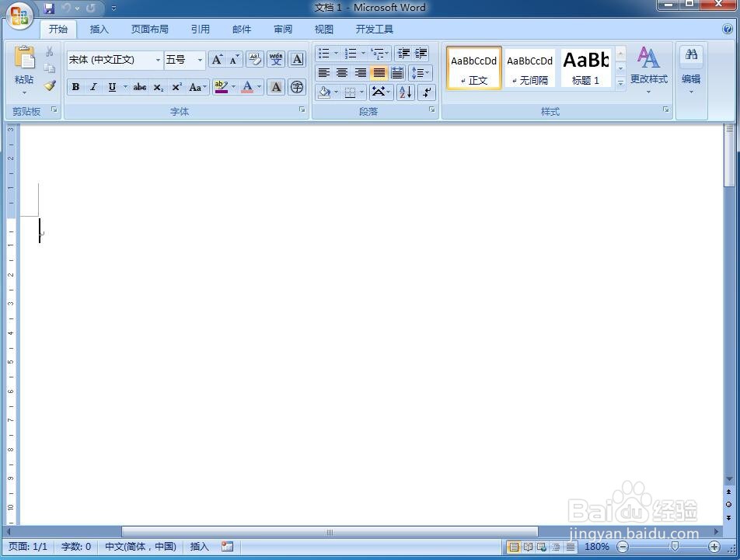
Task: Toggle Align Text Left
Action: tap(323, 72)
